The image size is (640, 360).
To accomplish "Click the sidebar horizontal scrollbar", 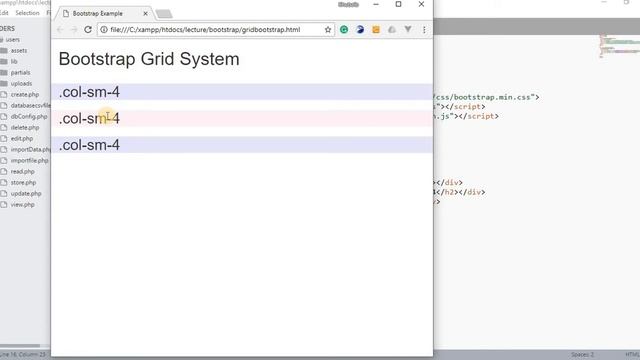I will coord(20,346).
